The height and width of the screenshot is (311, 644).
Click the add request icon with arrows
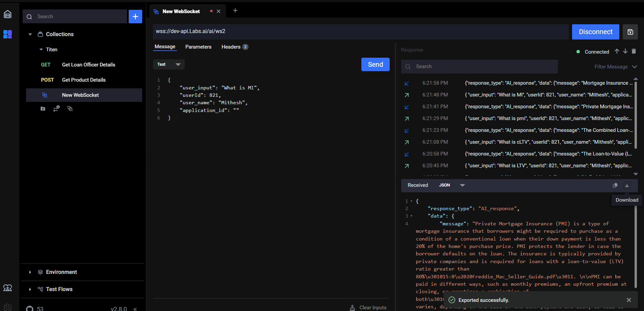coord(56,109)
